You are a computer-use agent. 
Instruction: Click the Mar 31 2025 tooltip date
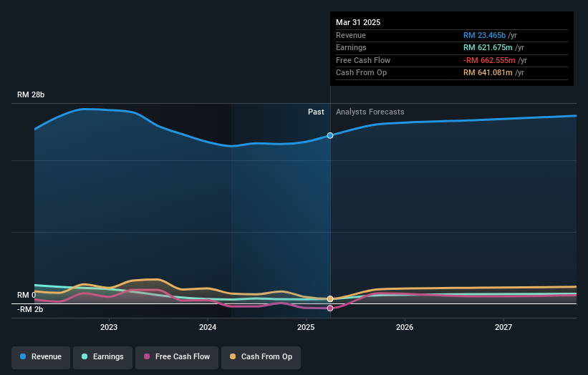[358, 22]
